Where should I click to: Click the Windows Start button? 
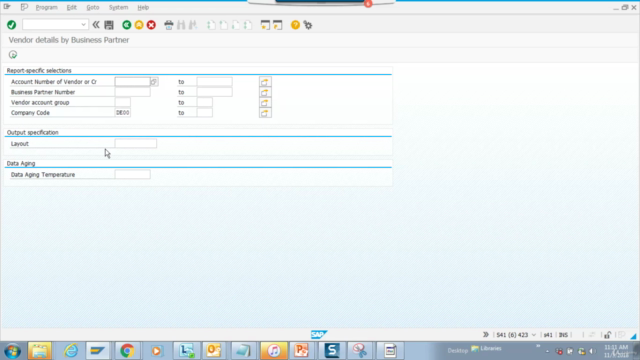(12, 351)
